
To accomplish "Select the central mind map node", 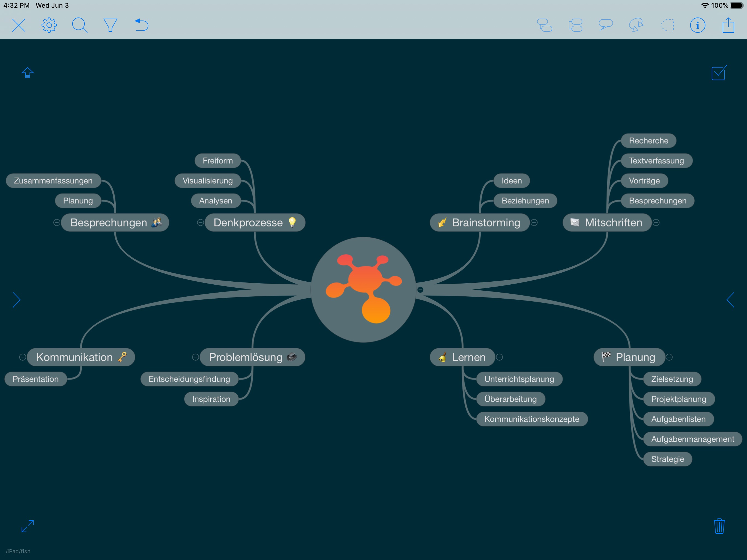I will click(x=363, y=290).
